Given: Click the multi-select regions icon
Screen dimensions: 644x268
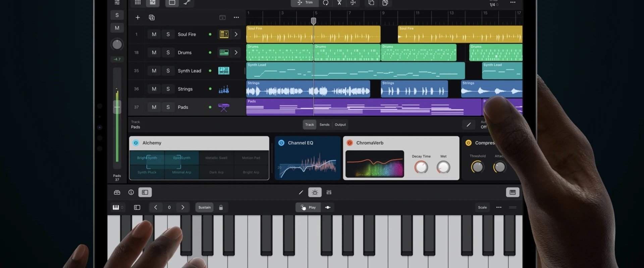Looking at the screenshot, I should tap(371, 3).
